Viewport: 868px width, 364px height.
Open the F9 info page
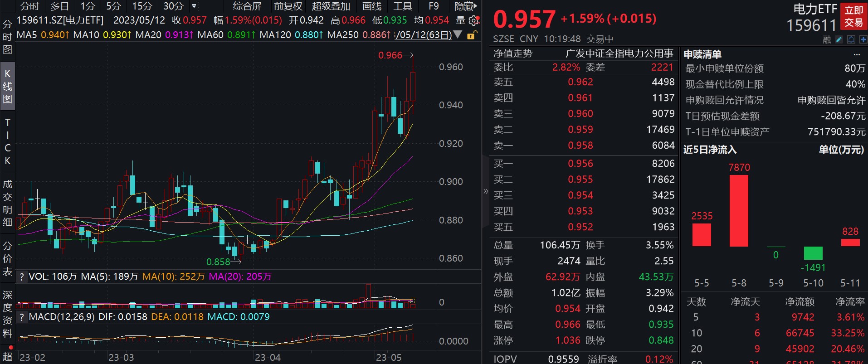(434, 6)
